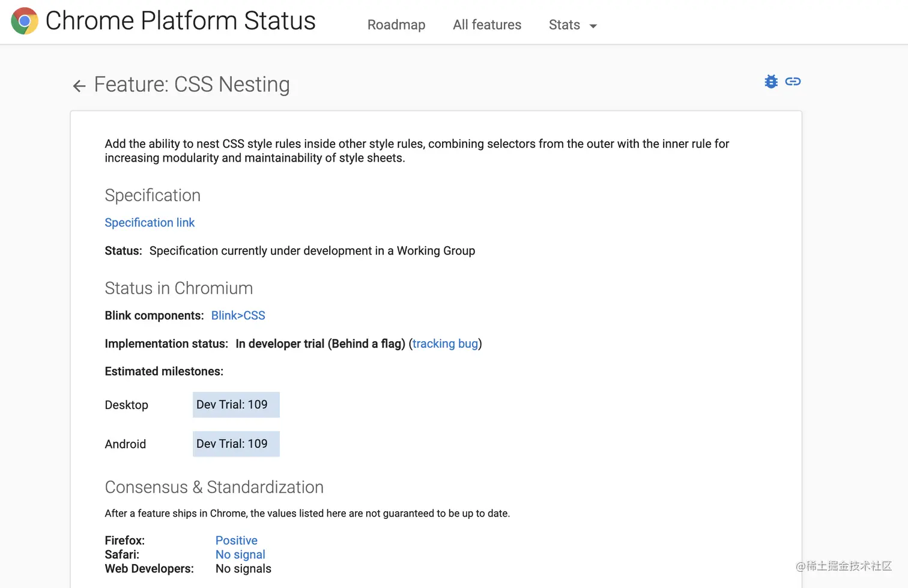Open the Specification link
The width and height of the screenshot is (908, 588).
(150, 223)
